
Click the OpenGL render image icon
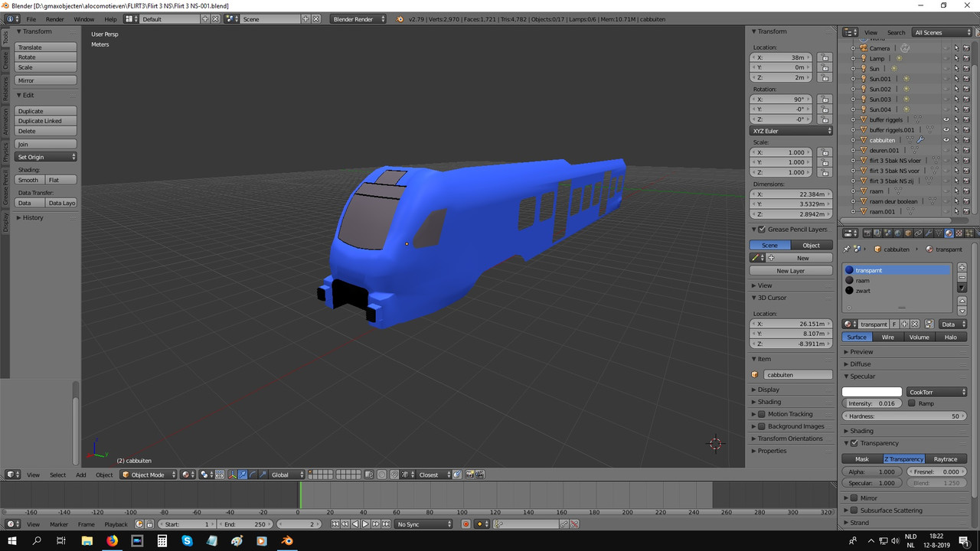470,474
